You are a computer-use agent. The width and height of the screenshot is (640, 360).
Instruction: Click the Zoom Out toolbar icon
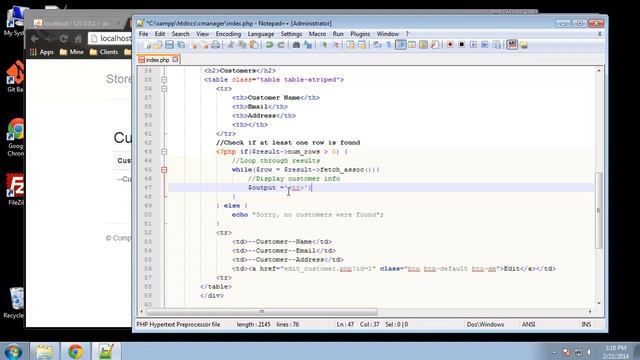pyautogui.click(x=336, y=45)
